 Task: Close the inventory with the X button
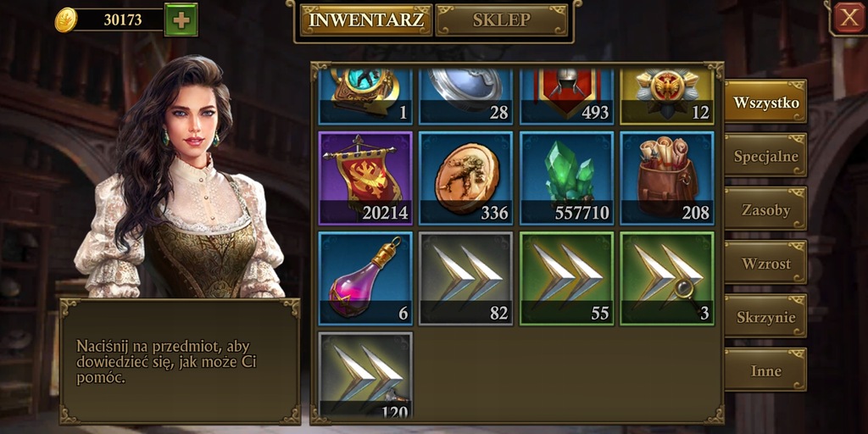(849, 18)
